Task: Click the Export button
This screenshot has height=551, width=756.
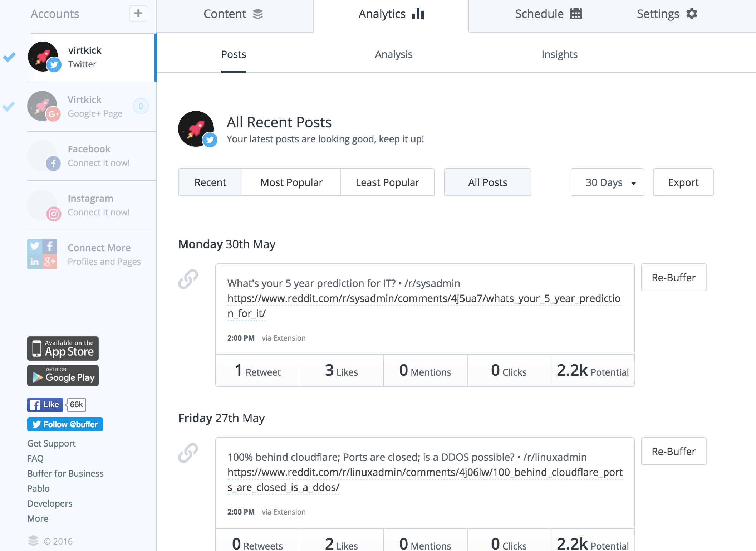Action: point(683,182)
